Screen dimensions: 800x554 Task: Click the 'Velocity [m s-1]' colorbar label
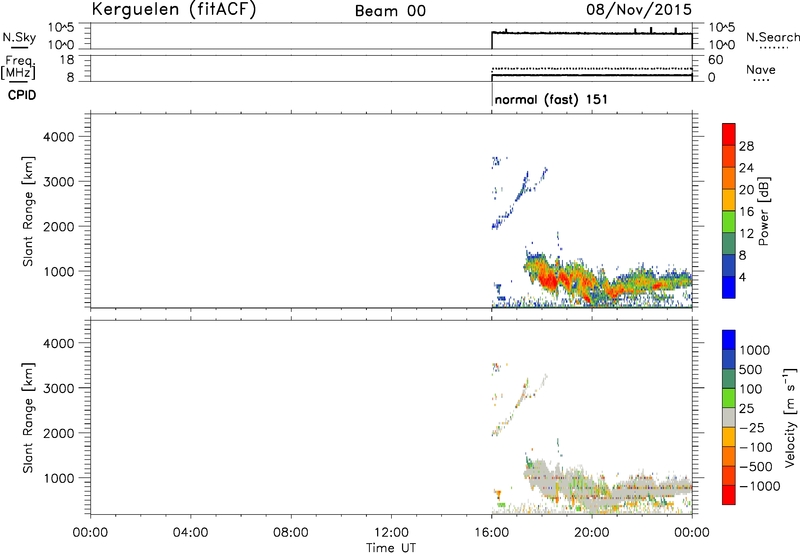point(790,417)
